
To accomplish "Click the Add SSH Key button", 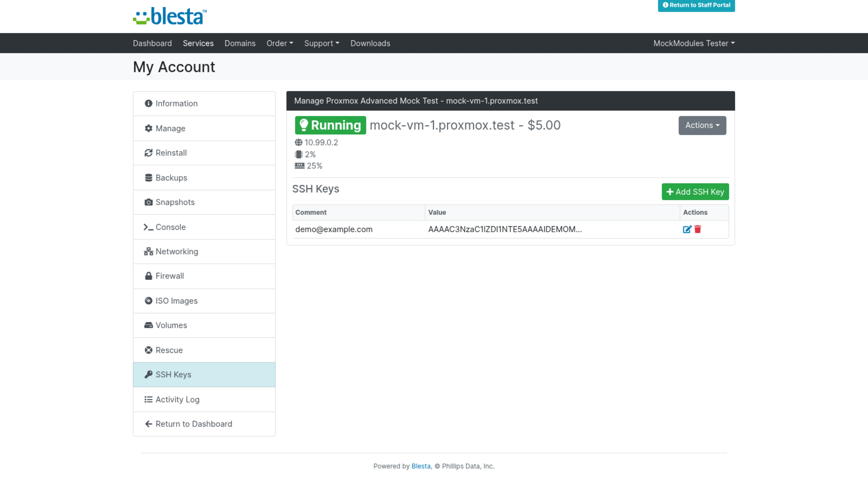I will click(x=695, y=192).
